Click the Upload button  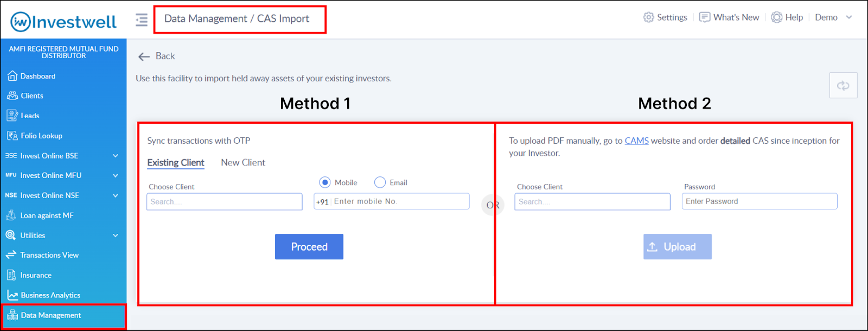pyautogui.click(x=678, y=247)
